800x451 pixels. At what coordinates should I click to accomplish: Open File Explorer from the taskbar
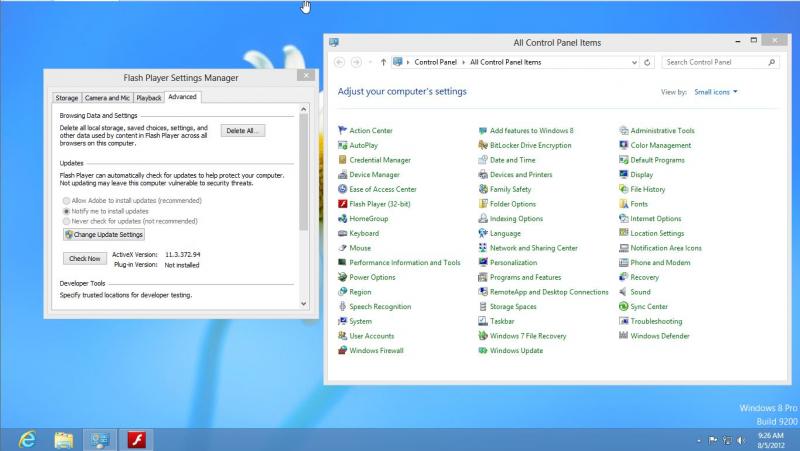click(x=64, y=440)
